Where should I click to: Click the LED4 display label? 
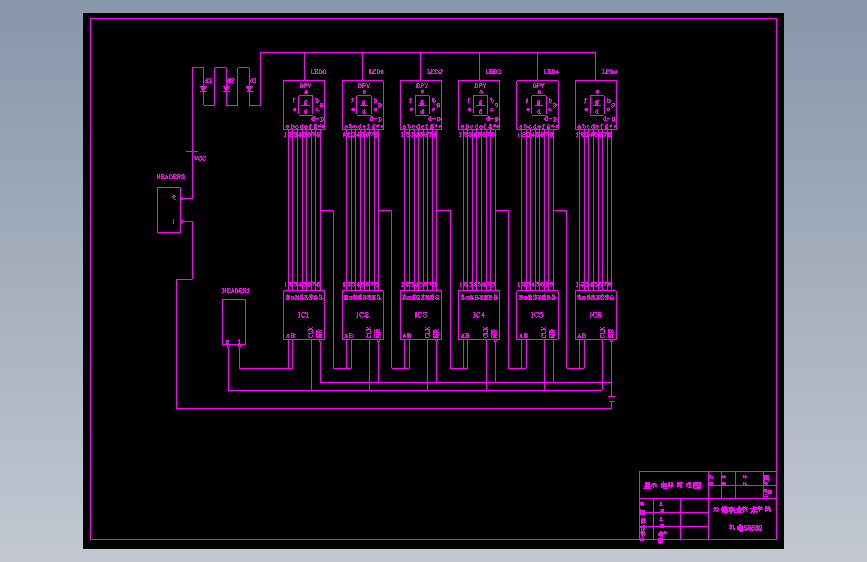[x=551, y=72]
